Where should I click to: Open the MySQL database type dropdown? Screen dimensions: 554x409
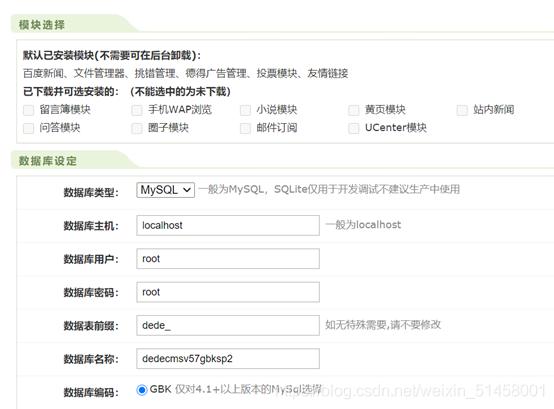pyautogui.click(x=165, y=190)
